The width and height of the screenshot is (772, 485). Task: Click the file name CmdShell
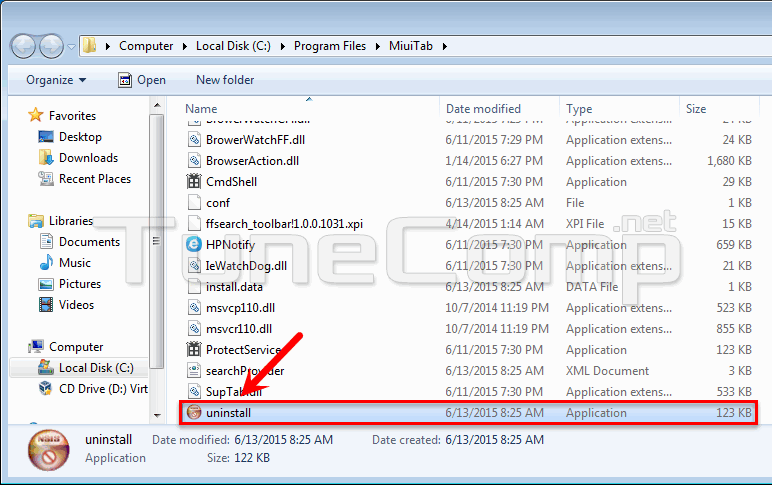click(x=231, y=182)
